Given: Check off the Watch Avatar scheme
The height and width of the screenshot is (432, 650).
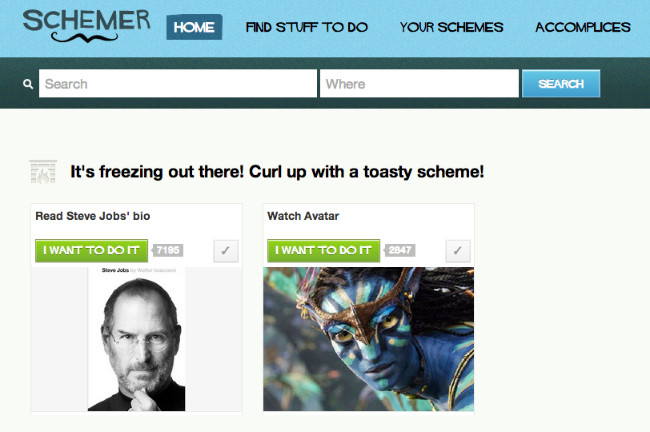Looking at the screenshot, I should pyautogui.click(x=458, y=251).
